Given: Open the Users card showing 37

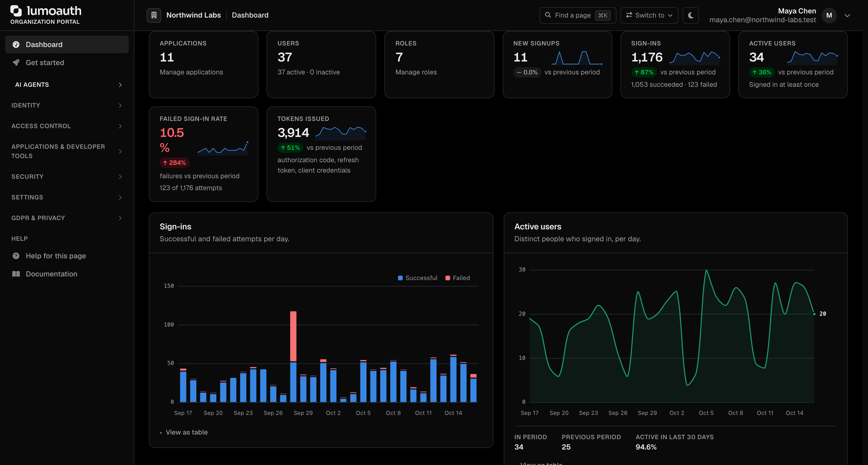Looking at the screenshot, I should click(x=321, y=65).
